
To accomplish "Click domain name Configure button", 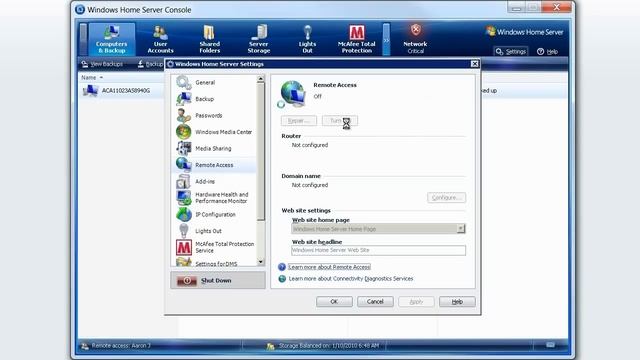I will [446, 198].
